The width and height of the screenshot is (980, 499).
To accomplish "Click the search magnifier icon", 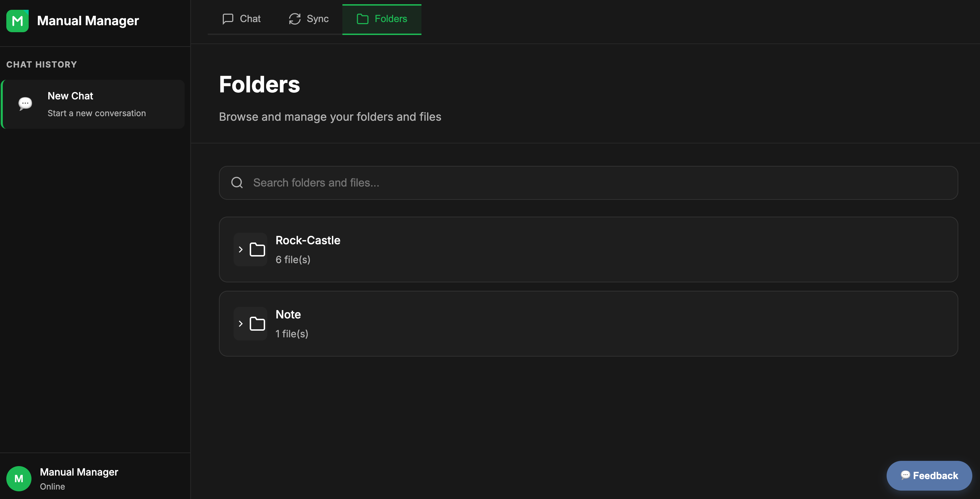I will 237,183.
